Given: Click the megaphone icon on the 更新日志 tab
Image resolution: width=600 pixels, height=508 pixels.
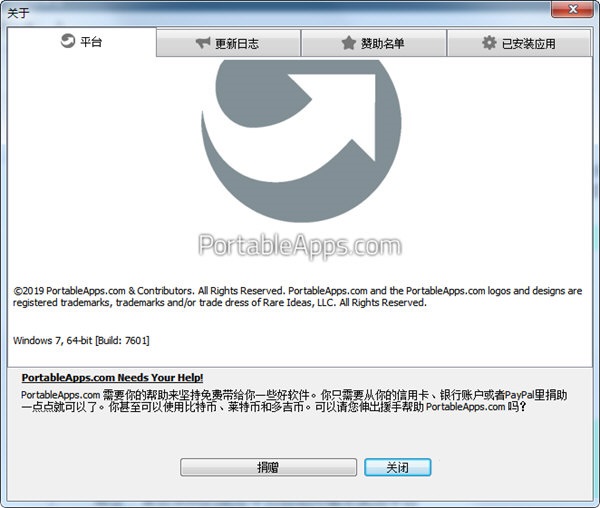Looking at the screenshot, I should click(203, 43).
